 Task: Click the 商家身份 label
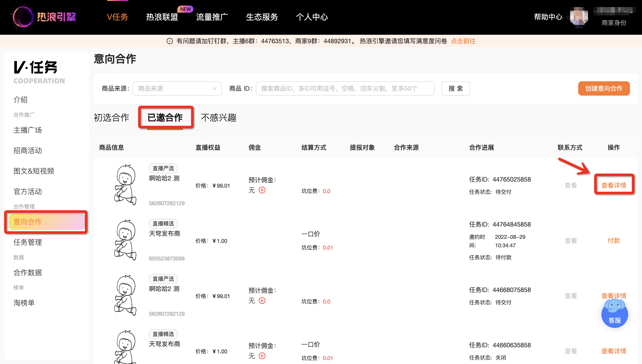tap(614, 23)
